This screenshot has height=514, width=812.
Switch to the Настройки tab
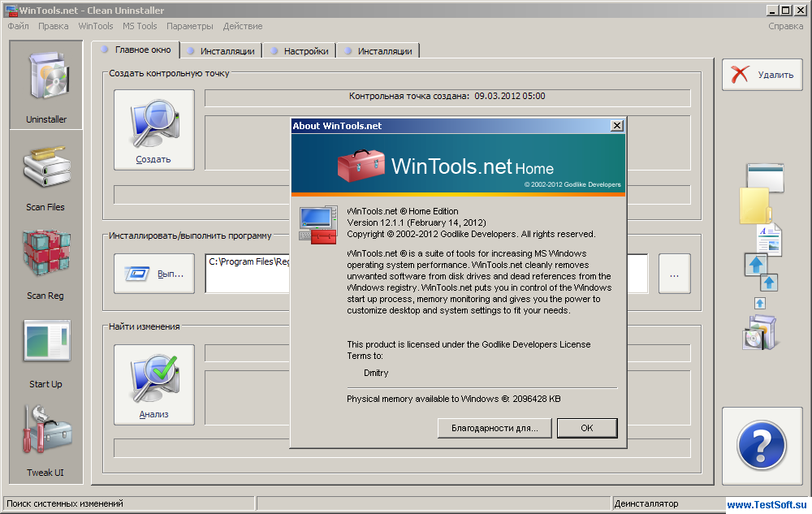point(300,50)
